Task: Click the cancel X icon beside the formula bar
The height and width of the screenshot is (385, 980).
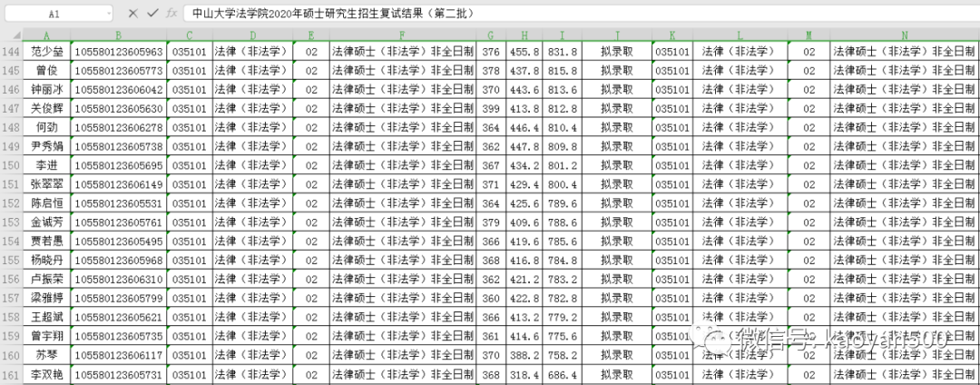Action: (x=132, y=13)
